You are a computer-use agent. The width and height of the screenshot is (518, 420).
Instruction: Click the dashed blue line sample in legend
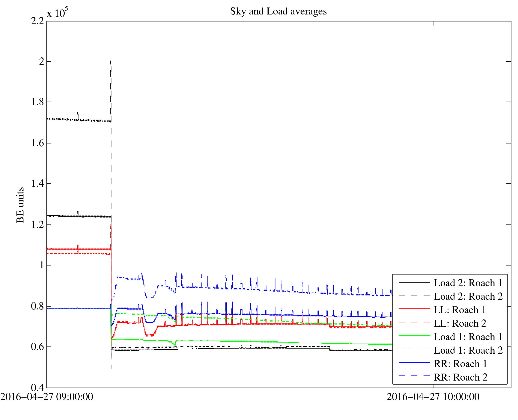pos(414,375)
